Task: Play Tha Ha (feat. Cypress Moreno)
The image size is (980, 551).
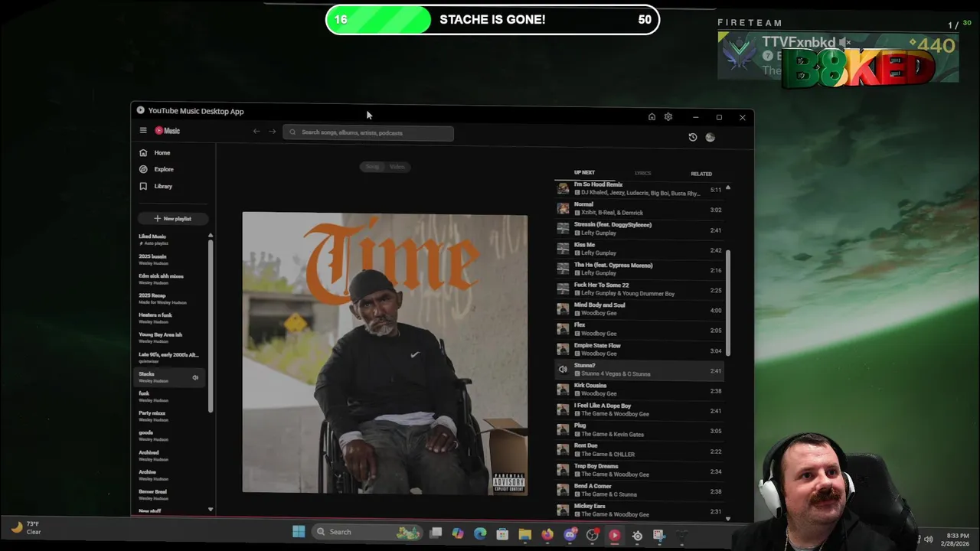Action: 639,269
